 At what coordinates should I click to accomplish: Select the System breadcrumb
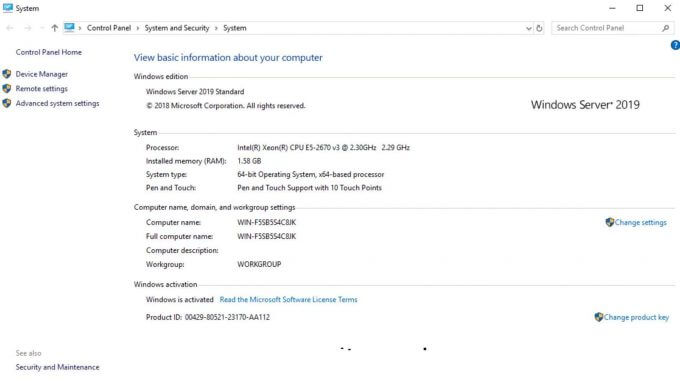pos(235,28)
